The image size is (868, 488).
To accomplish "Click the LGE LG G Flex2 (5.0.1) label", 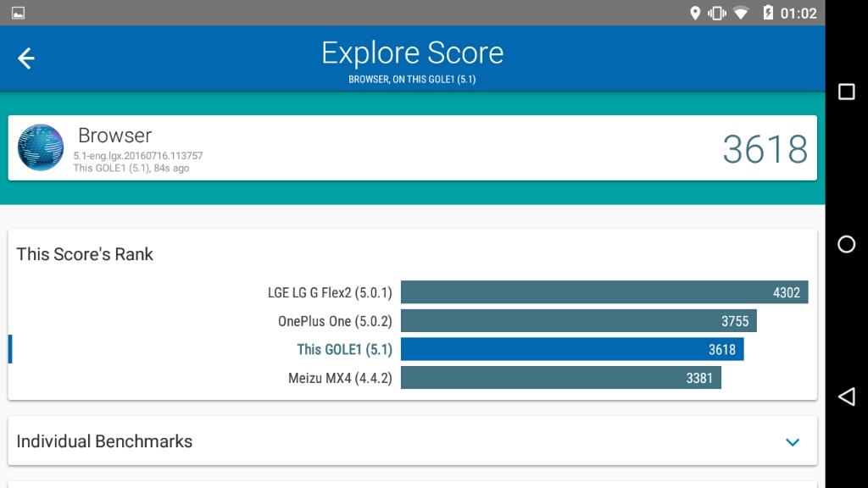I will [330, 292].
